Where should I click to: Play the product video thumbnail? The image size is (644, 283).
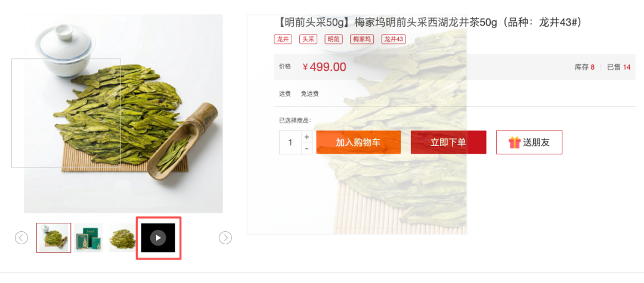point(158,238)
